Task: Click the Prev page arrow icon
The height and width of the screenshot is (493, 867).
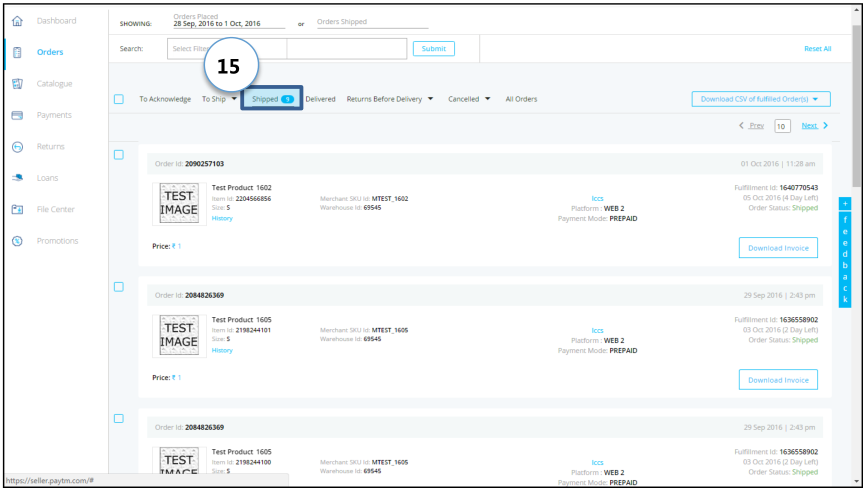Action: (741, 126)
